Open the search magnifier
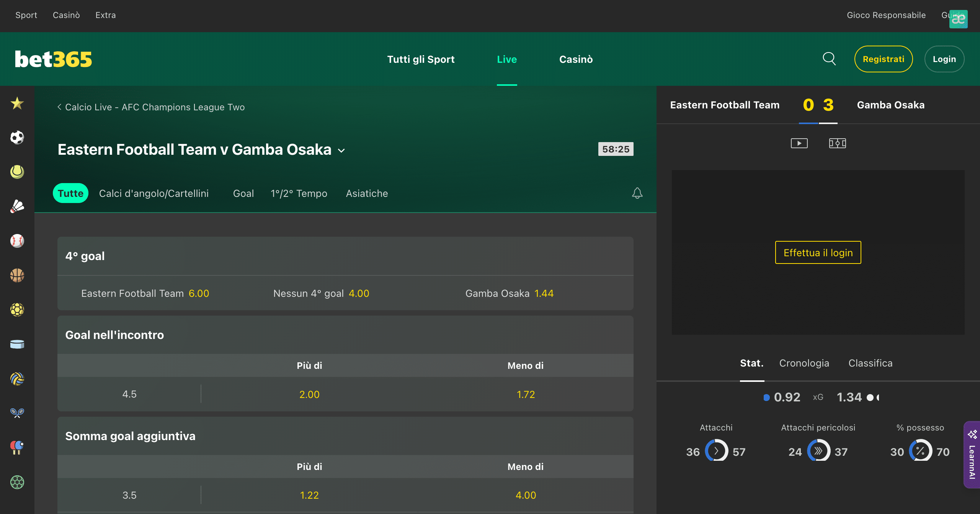Viewport: 980px width, 514px height. (828, 59)
